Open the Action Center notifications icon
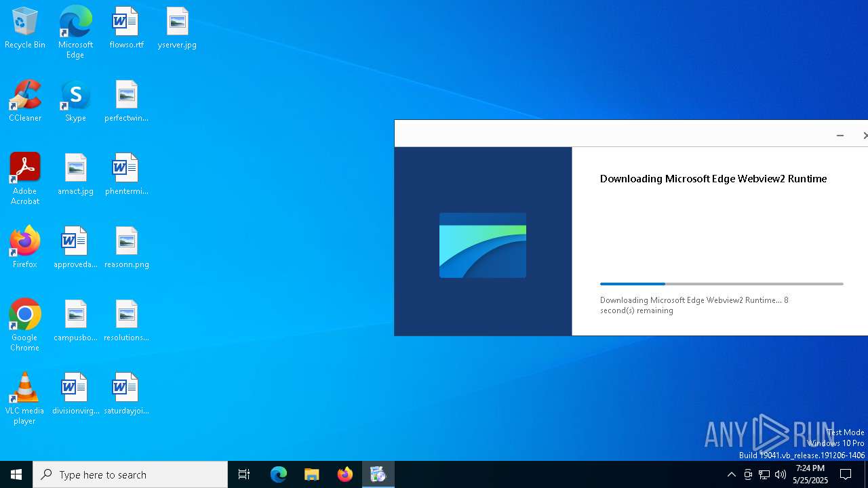This screenshot has width=868, height=488. tap(846, 474)
